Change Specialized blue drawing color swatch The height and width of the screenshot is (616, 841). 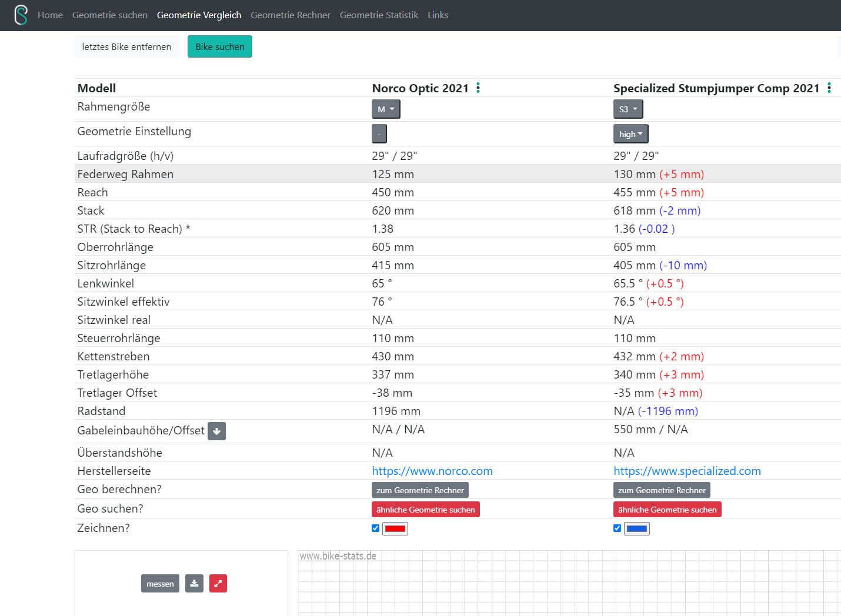(x=637, y=528)
